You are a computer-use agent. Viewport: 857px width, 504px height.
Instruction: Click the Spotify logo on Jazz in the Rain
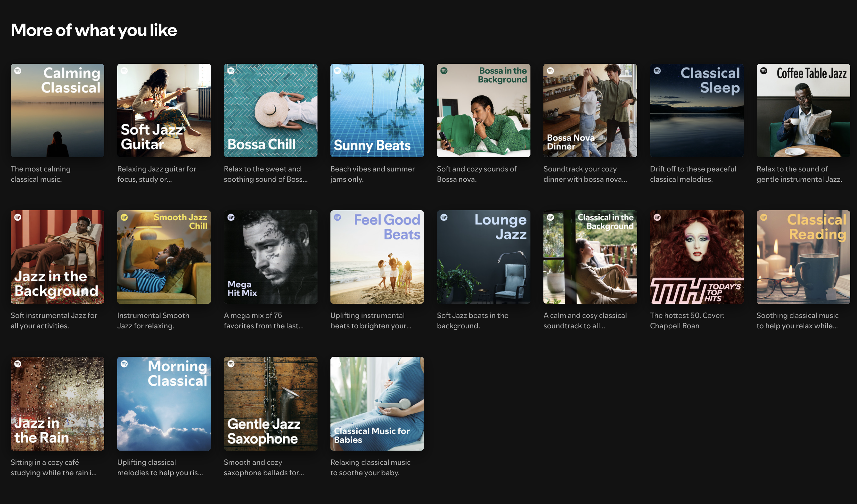coord(18,364)
